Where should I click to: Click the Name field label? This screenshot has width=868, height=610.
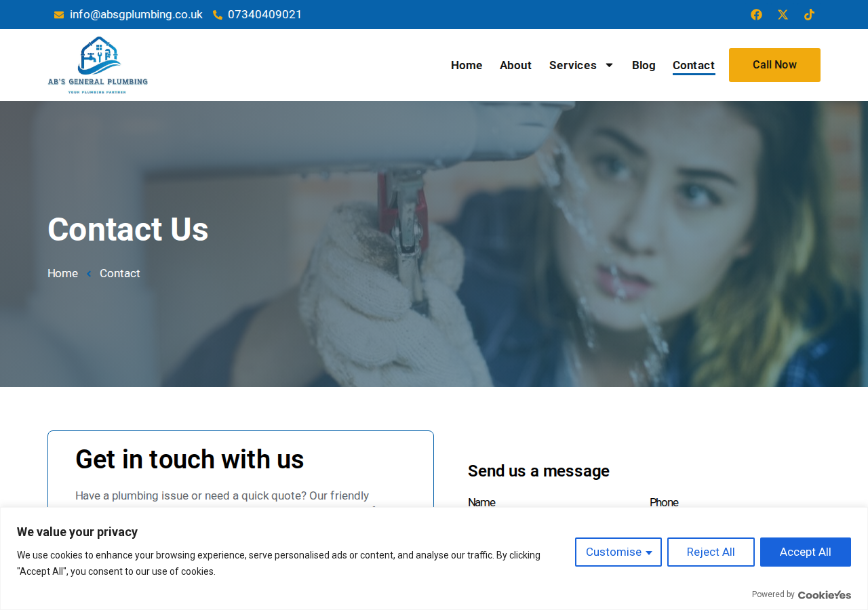(x=481, y=502)
